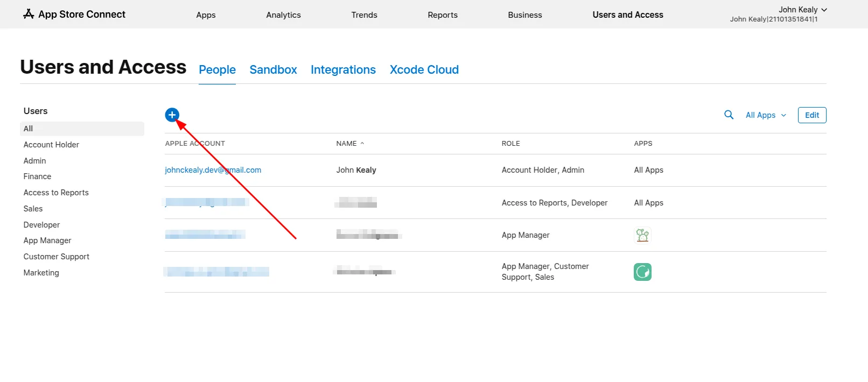Go to Apps in top navigation
This screenshot has height=382, width=868.
pyautogui.click(x=206, y=15)
